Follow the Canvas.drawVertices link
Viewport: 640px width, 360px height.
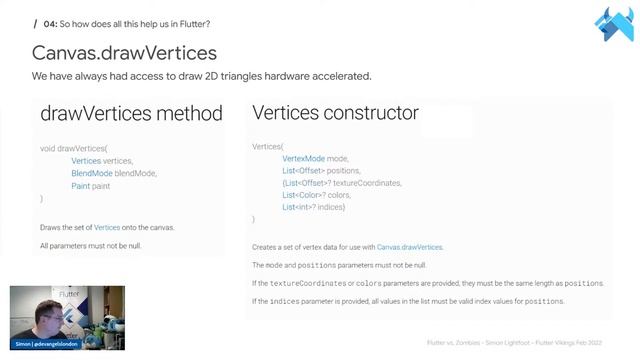409,247
